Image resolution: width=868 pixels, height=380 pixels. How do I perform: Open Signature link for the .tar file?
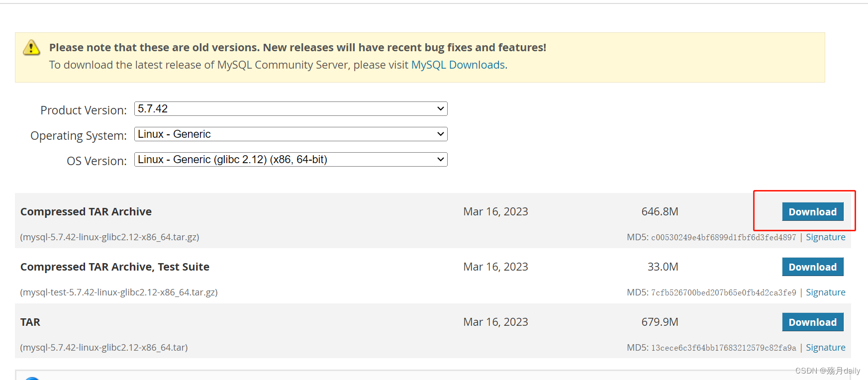[x=826, y=348]
